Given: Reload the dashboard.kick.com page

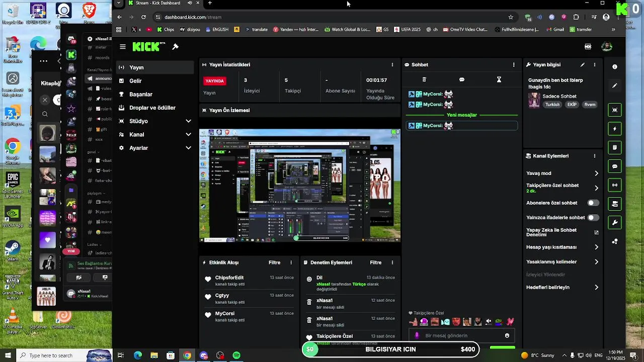Looking at the screenshot, I should click(x=143, y=17).
